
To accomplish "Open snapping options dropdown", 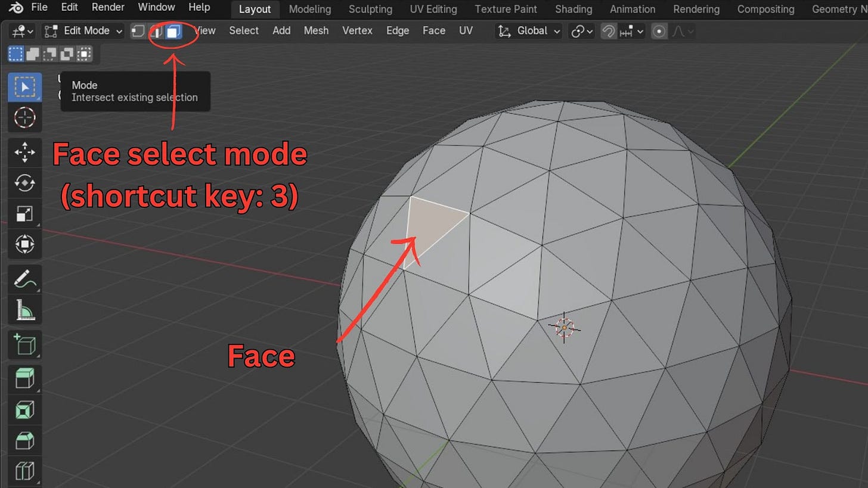I will tap(632, 31).
